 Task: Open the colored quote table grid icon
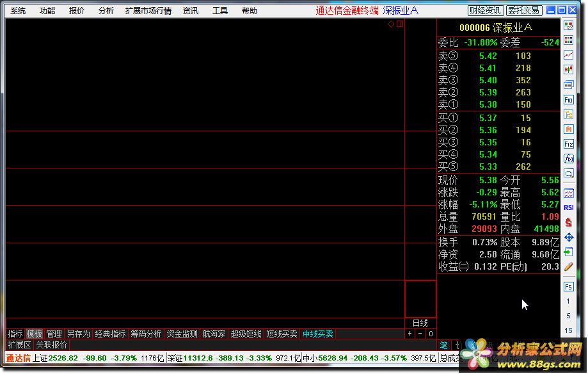(x=569, y=40)
